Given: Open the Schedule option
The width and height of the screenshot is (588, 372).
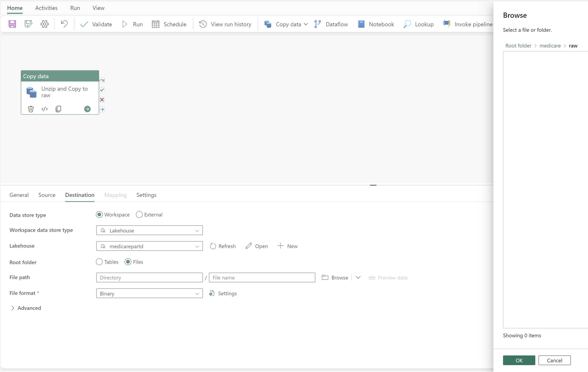Looking at the screenshot, I should 169,24.
